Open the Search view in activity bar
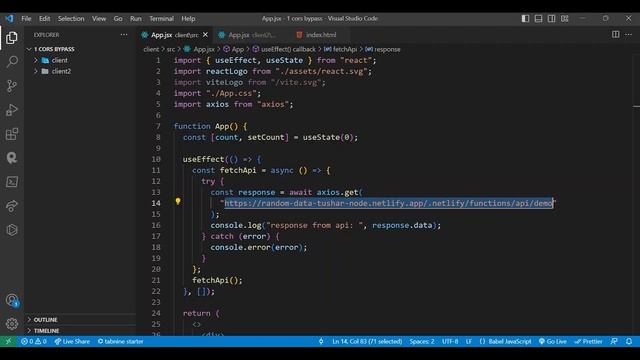Viewport: 640px width, 360px height. [12, 62]
